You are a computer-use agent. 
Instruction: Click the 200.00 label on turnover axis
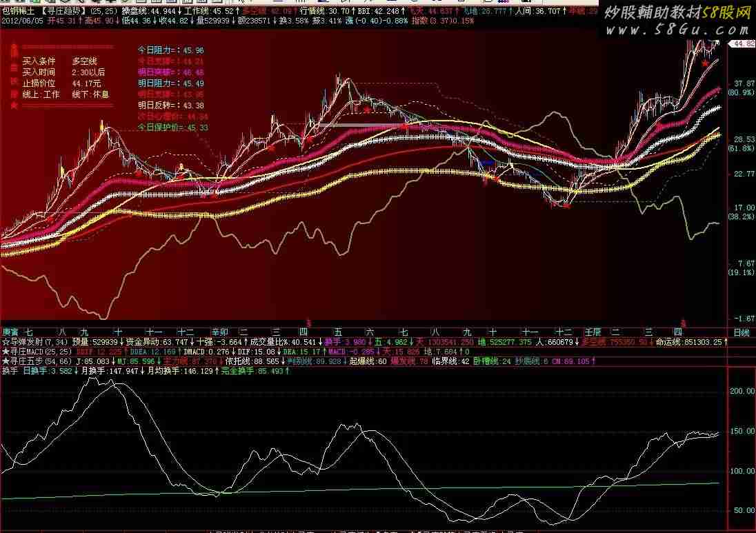pos(742,392)
